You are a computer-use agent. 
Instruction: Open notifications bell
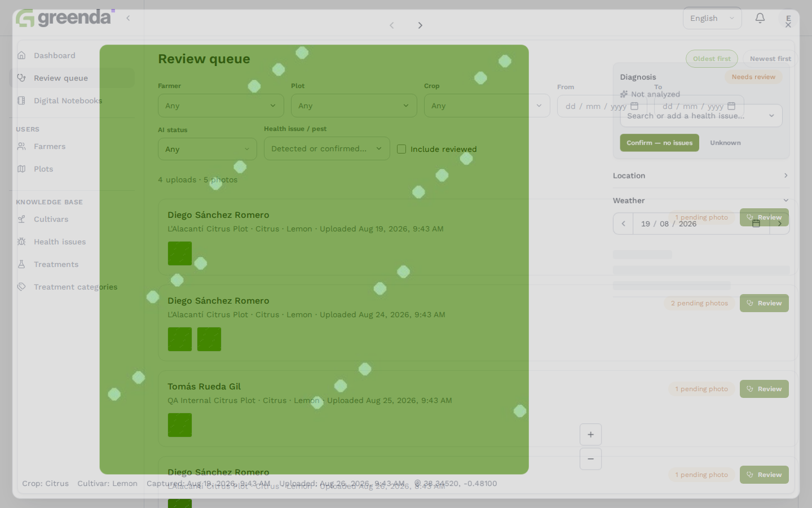(760, 18)
